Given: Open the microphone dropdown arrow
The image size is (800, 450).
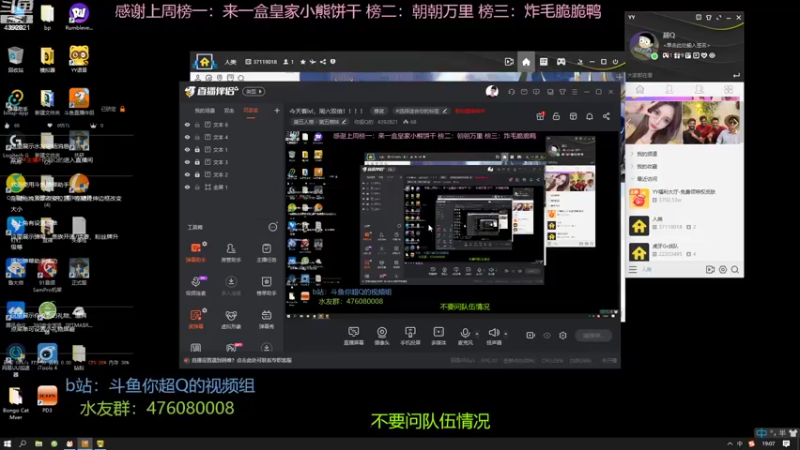Looking at the screenshot, I should pyautogui.click(x=477, y=334).
